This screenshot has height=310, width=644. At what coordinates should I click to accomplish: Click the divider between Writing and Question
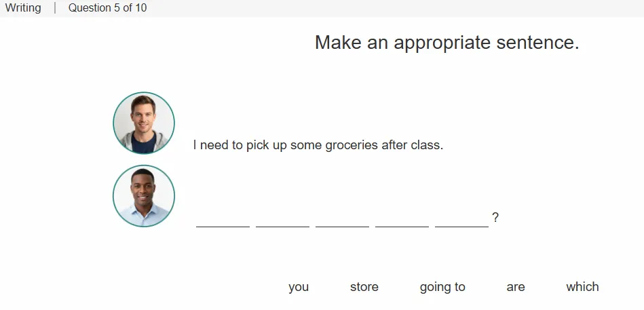pyautogui.click(x=54, y=8)
